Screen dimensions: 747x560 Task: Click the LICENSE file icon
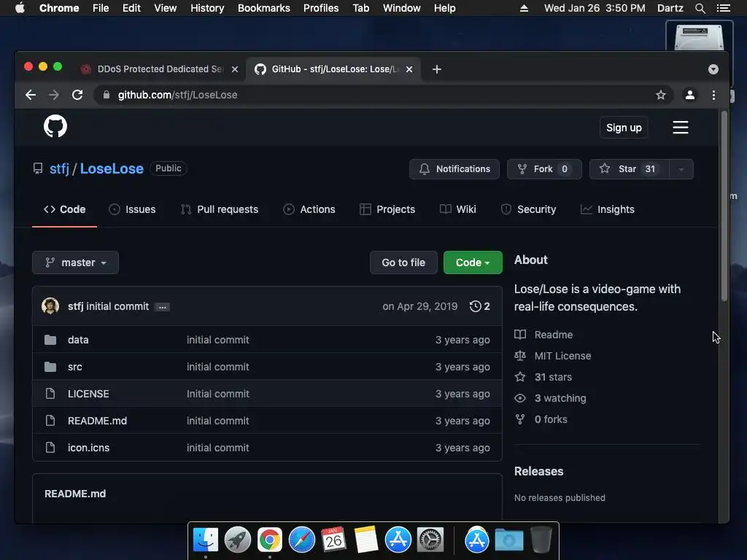coord(50,393)
